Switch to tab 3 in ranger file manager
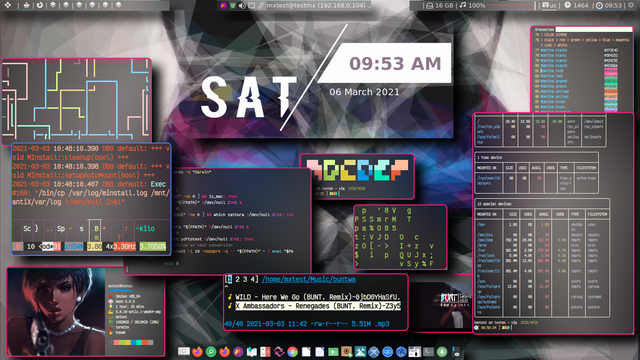640x360 pixels. click(245, 279)
